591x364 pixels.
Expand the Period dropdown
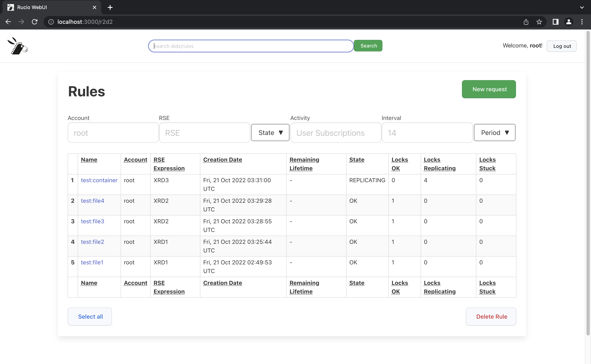(x=494, y=133)
